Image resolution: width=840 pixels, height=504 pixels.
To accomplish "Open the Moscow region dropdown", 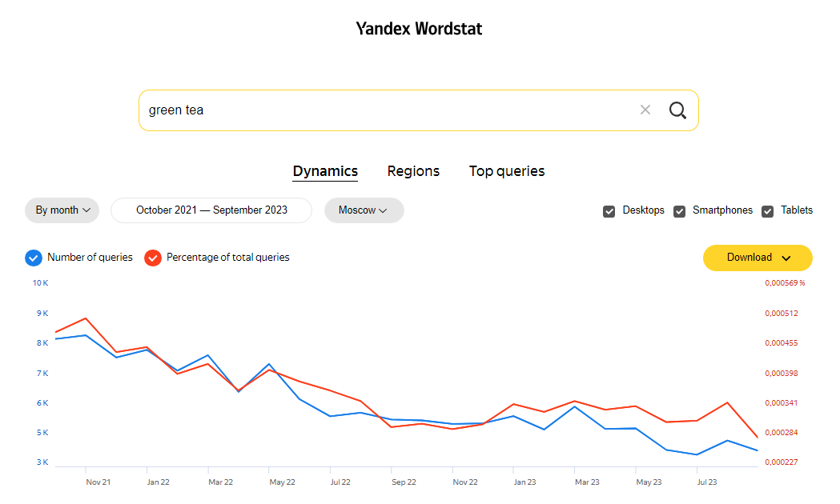I will coord(364,210).
